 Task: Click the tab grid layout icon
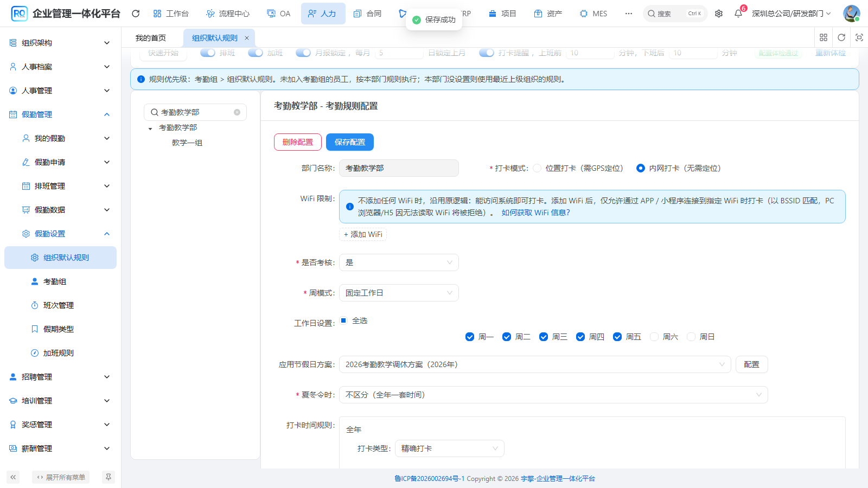point(824,37)
